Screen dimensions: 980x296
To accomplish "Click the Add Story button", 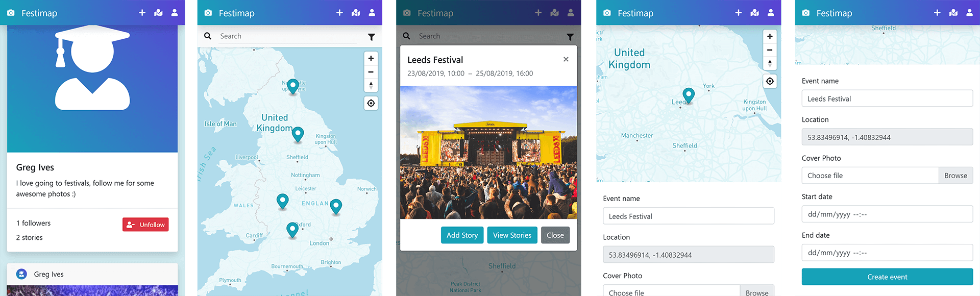I will (462, 235).
